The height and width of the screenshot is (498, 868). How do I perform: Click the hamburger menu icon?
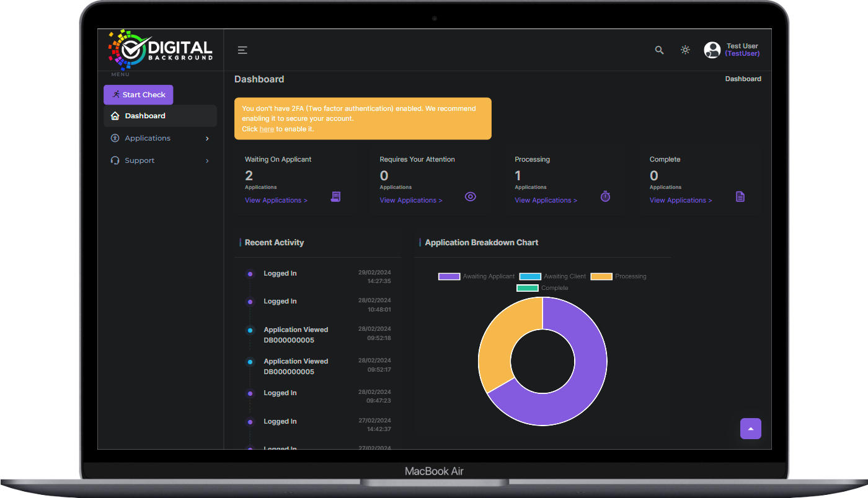tap(242, 50)
